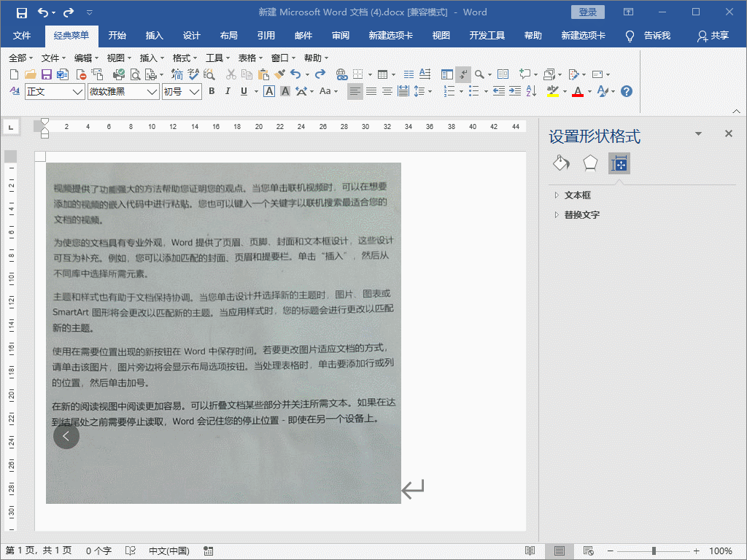Open the 格式 classic menu

point(185,58)
